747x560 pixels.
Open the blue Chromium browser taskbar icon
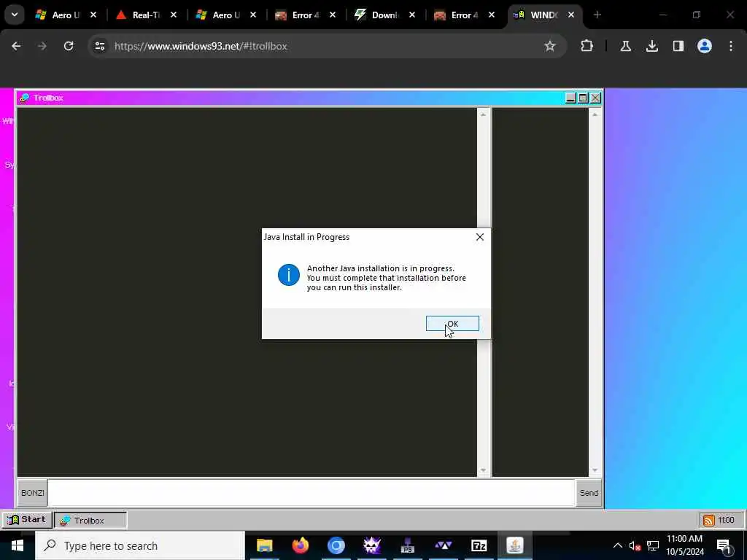(x=336, y=545)
